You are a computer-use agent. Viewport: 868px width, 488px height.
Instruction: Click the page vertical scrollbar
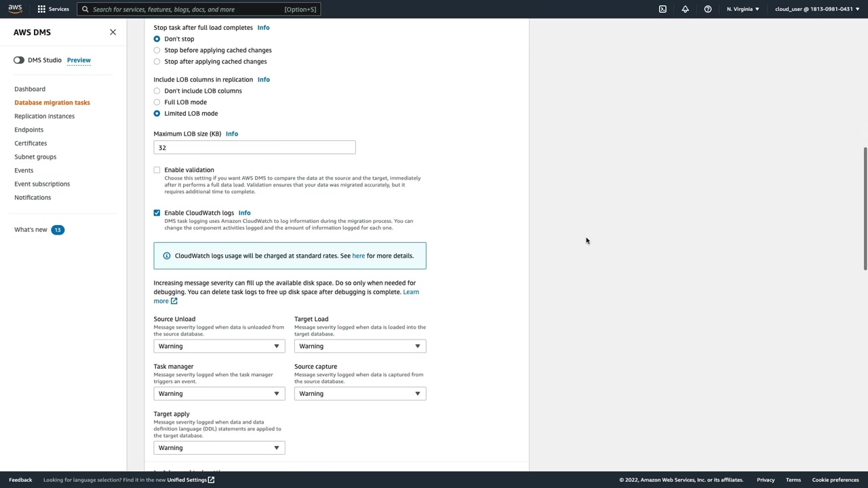click(865, 208)
